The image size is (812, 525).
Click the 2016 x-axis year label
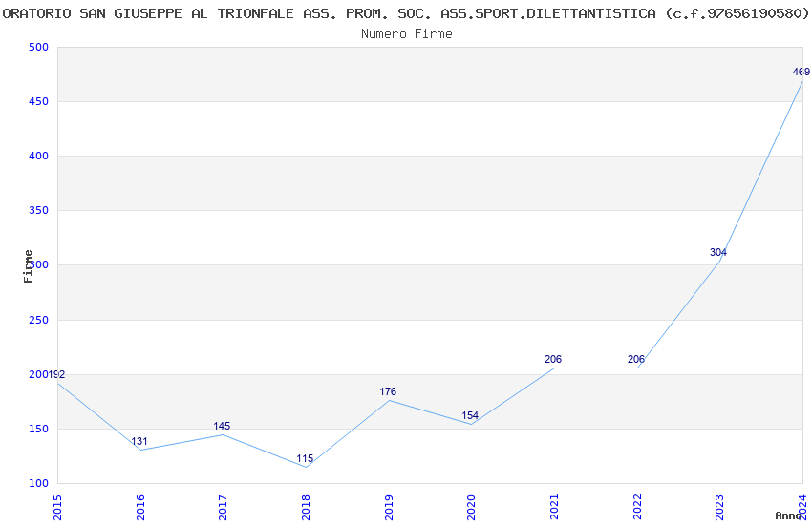(x=140, y=507)
